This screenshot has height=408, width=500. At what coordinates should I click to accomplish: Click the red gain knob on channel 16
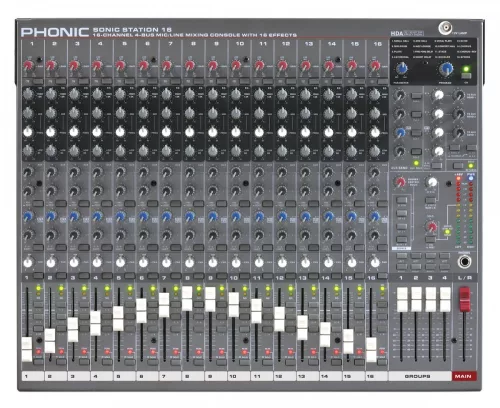click(375, 66)
